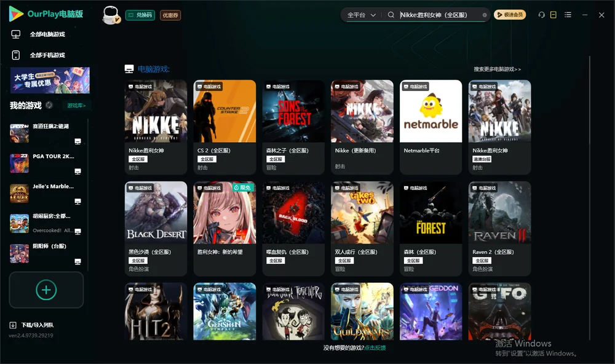Image resolution: width=615 pixels, height=364 pixels.
Task: Open the GTFO game card
Action: coord(499,312)
